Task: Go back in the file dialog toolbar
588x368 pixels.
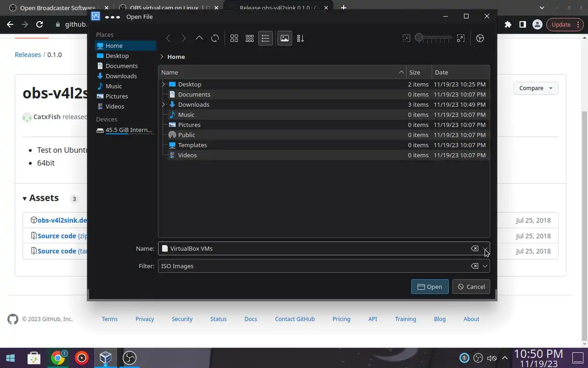Action: pos(168,39)
